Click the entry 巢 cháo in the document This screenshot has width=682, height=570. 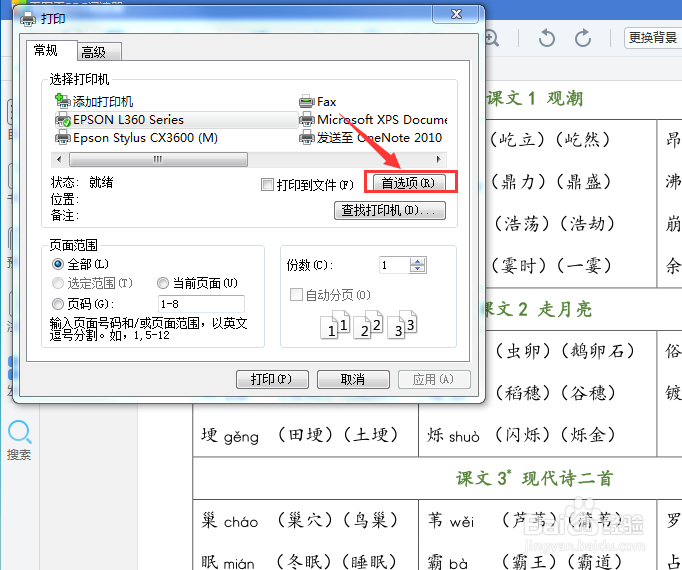(x=230, y=520)
